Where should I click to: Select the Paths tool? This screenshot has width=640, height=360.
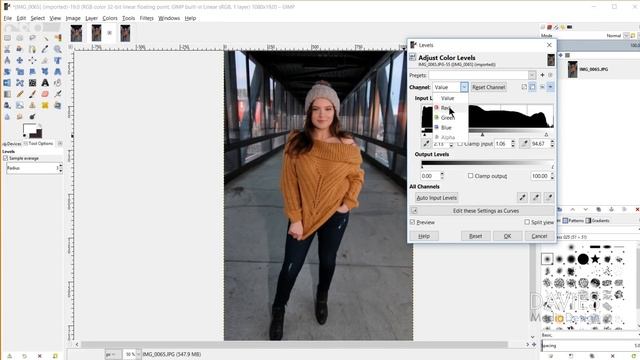(x=32, y=49)
